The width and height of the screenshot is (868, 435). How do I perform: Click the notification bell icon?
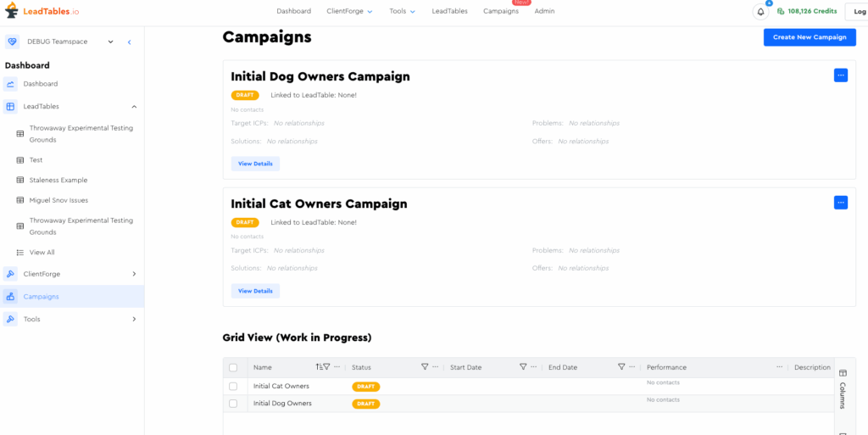[760, 12]
